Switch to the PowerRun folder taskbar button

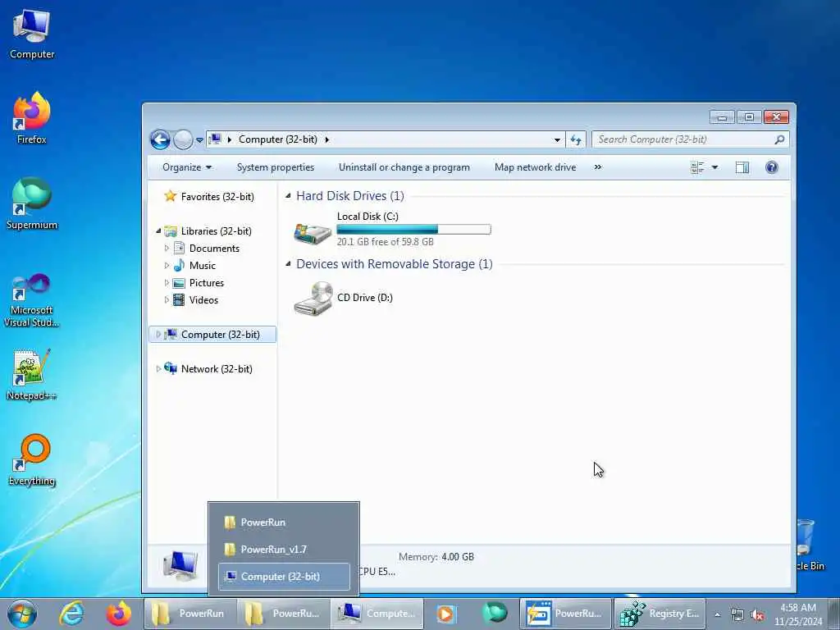coord(189,614)
